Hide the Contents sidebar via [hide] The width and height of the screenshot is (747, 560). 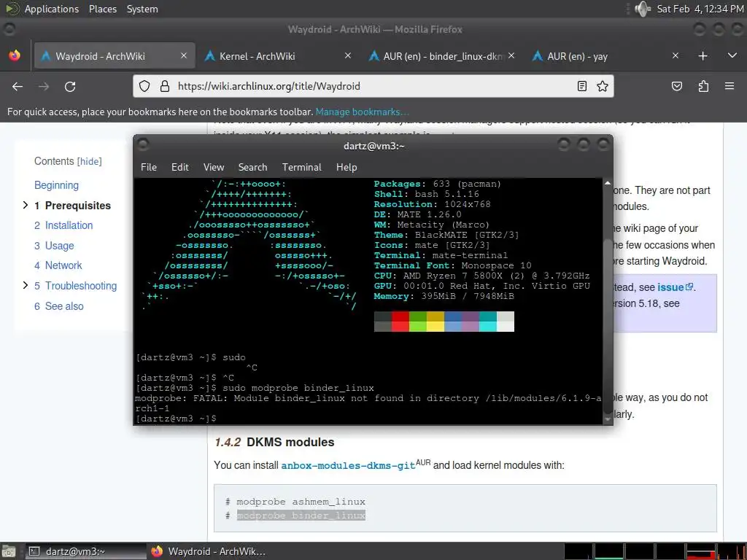(90, 161)
